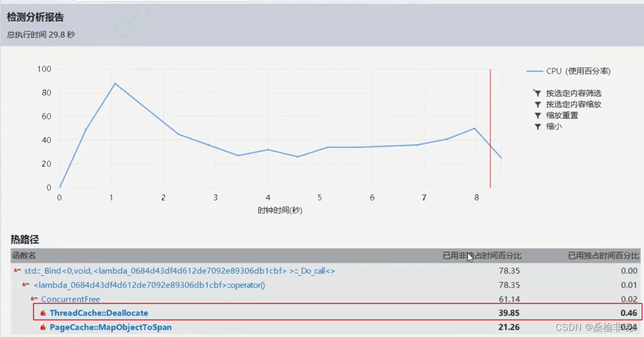This screenshot has height=337, width=644.
Task: Click the 已用独占时间百分比 column header
Action: click(602, 256)
